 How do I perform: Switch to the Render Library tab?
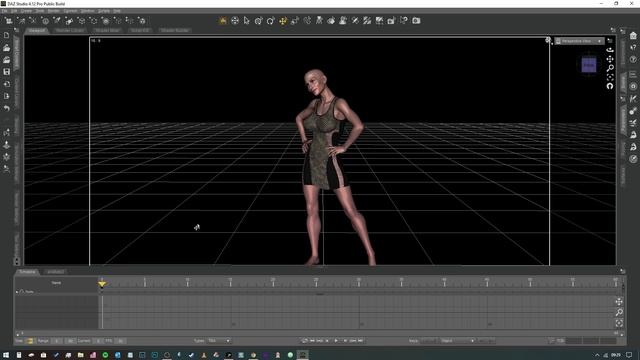[69, 31]
